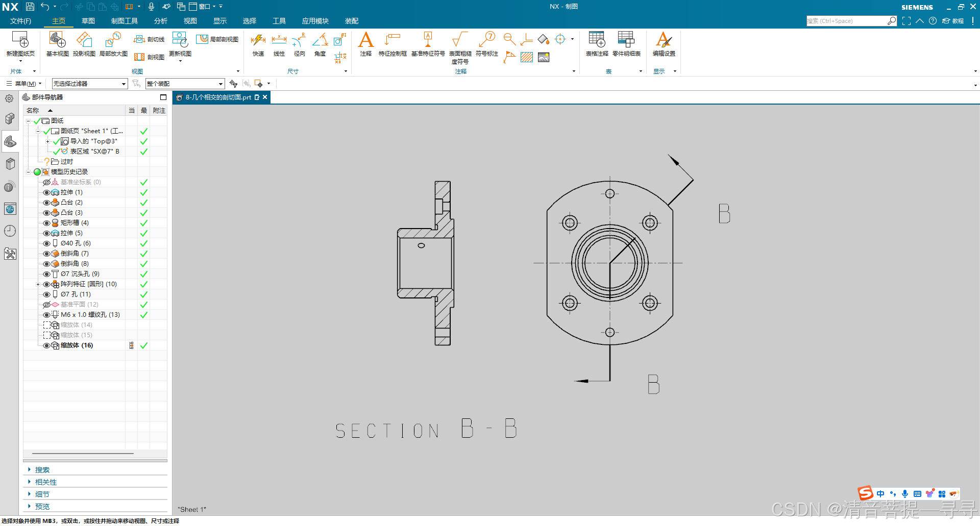Switch to the 分析 ribbon tab

coord(161,21)
